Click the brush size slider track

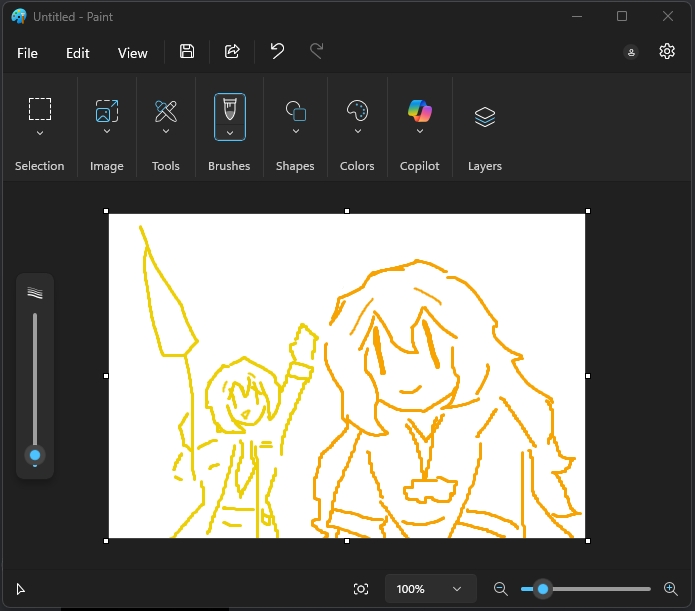tap(35, 380)
